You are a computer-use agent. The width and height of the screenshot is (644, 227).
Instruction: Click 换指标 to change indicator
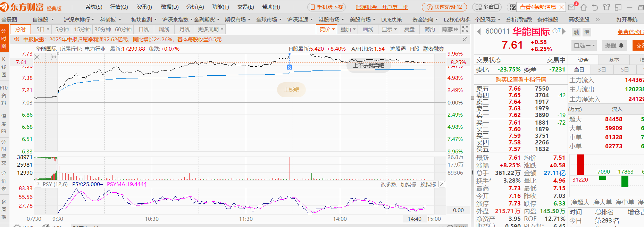(x=428, y=185)
